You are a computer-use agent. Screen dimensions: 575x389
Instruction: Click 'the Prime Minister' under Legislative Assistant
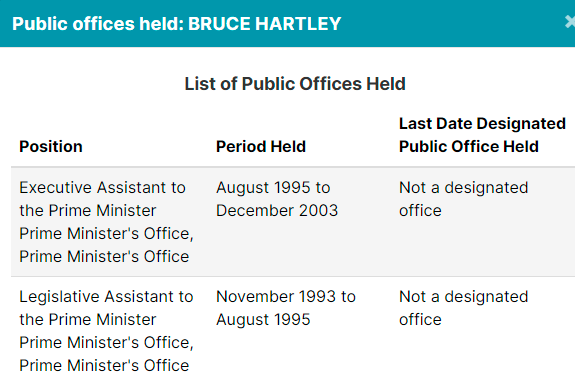(x=88, y=320)
